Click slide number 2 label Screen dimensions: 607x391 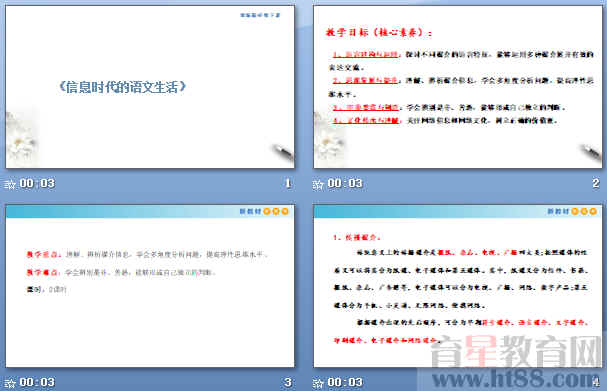pos(596,183)
